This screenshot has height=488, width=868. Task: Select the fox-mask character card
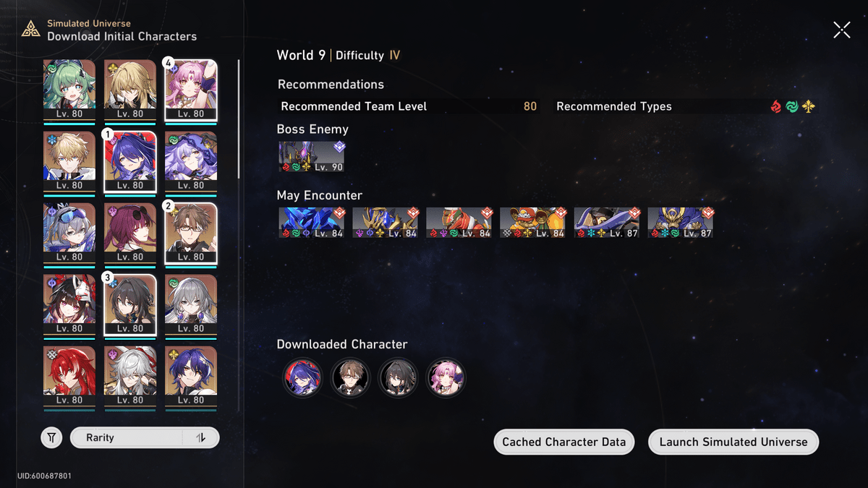click(x=69, y=305)
